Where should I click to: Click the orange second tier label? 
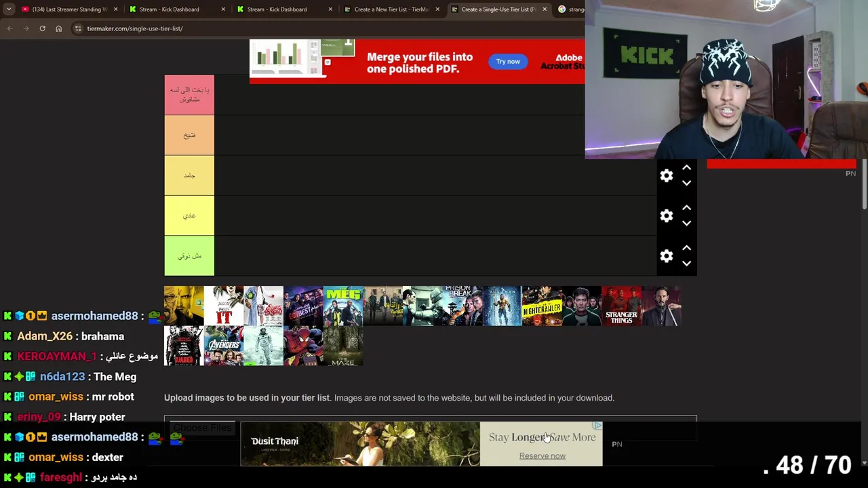coord(189,135)
